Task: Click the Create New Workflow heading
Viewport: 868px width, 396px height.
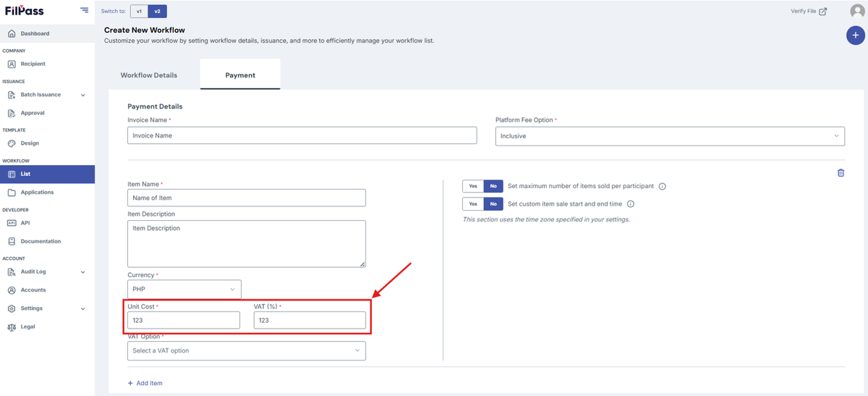Action: click(x=145, y=30)
